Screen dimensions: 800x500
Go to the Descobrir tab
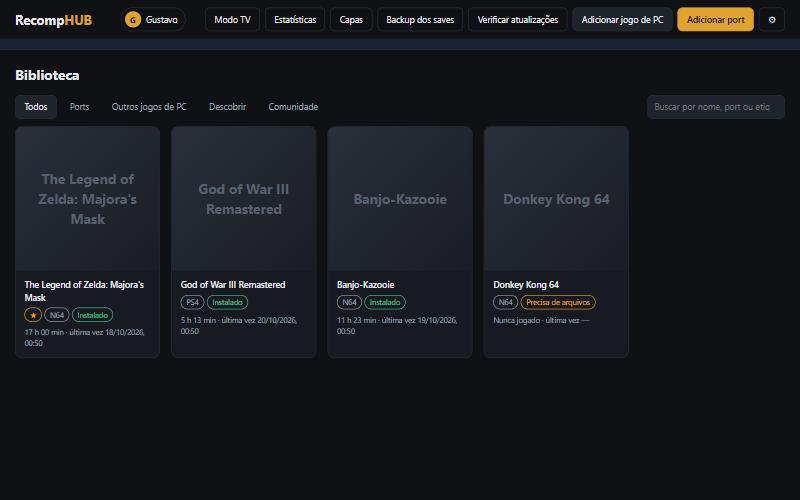pos(228,107)
